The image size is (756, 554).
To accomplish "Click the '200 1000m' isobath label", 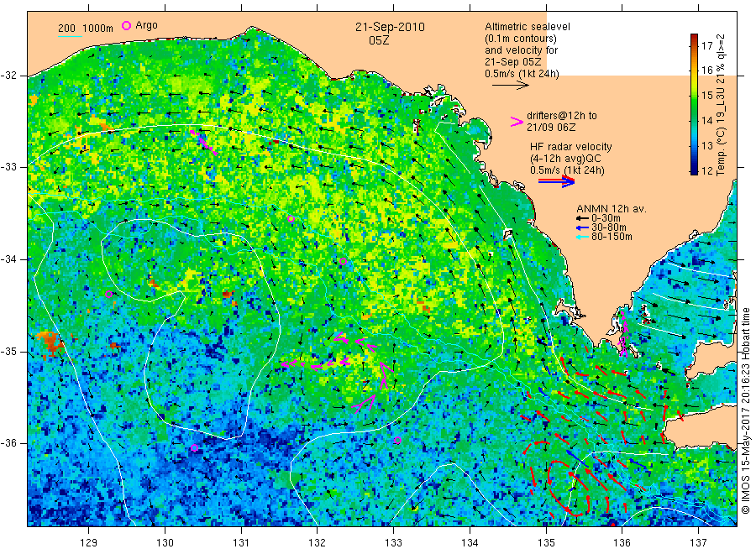I will click(86, 29).
